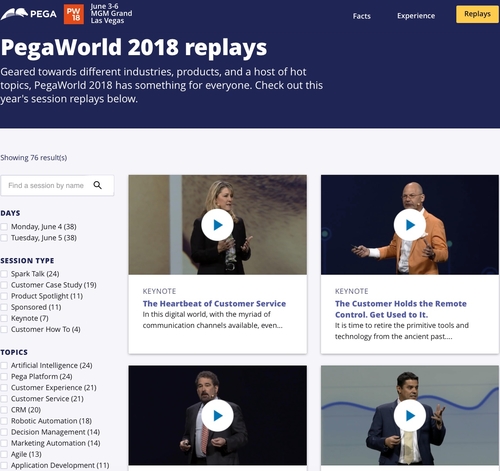
Task: Select the Artificial Intelligence topic checkbox
Action: click(x=4, y=366)
